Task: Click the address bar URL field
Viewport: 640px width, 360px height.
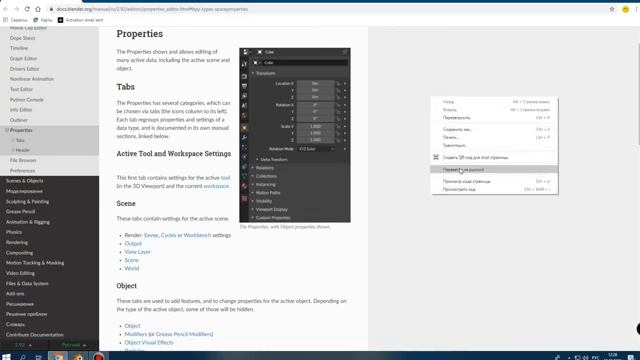Action: click(327, 9)
